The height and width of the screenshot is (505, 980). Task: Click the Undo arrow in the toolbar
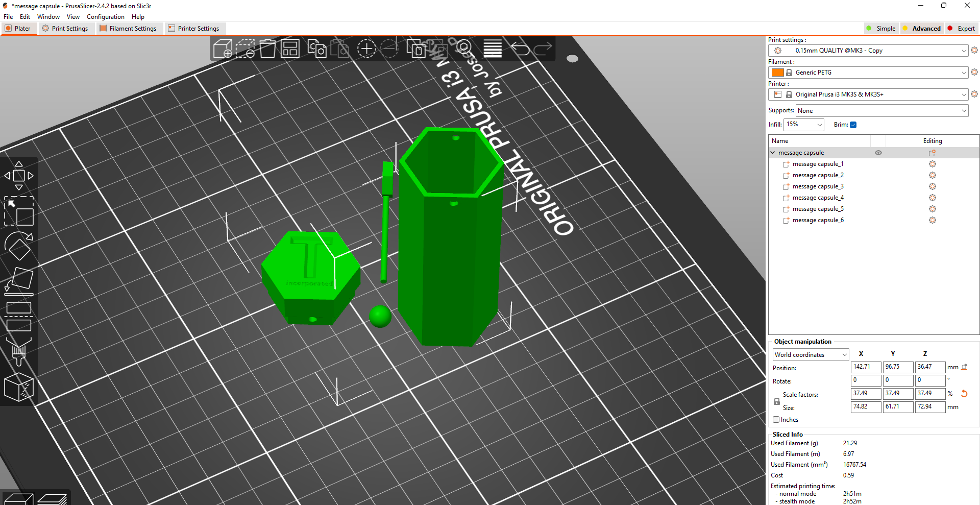point(520,49)
